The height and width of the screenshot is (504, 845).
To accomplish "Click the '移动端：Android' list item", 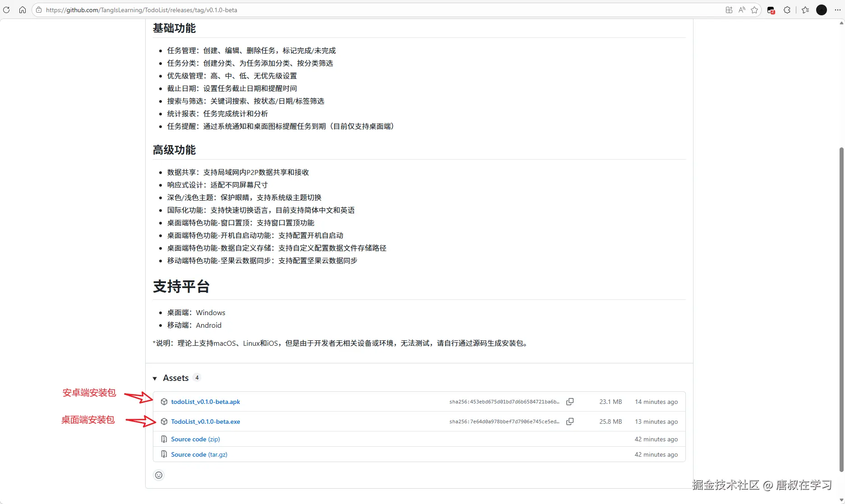I will click(x=194, y=325).
